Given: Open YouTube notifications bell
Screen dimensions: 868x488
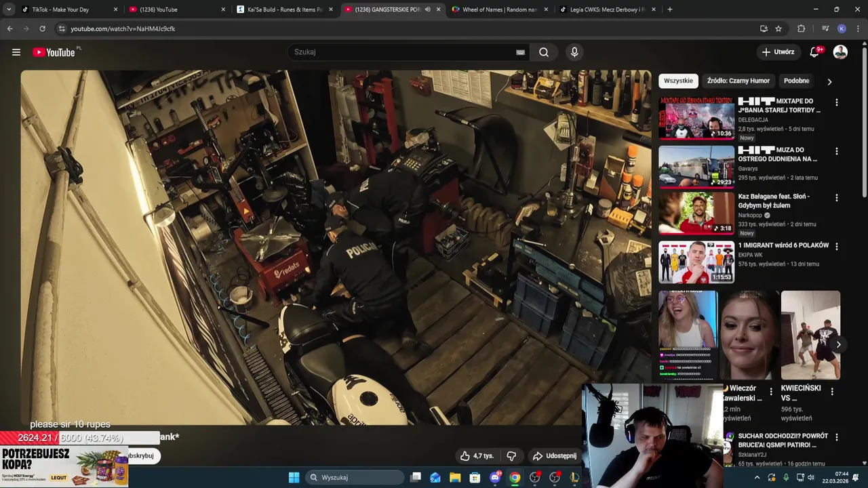Looking at the screenshot, I should 815,52.
